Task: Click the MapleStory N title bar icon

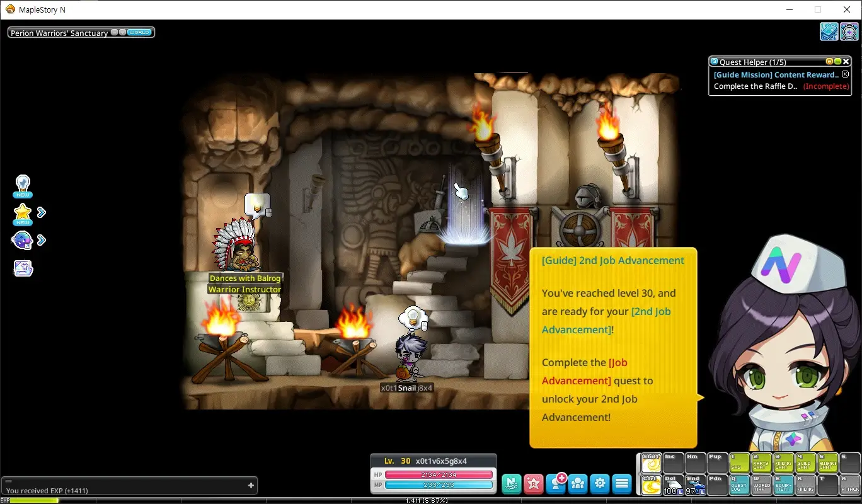Action: [x=10, y=9]
